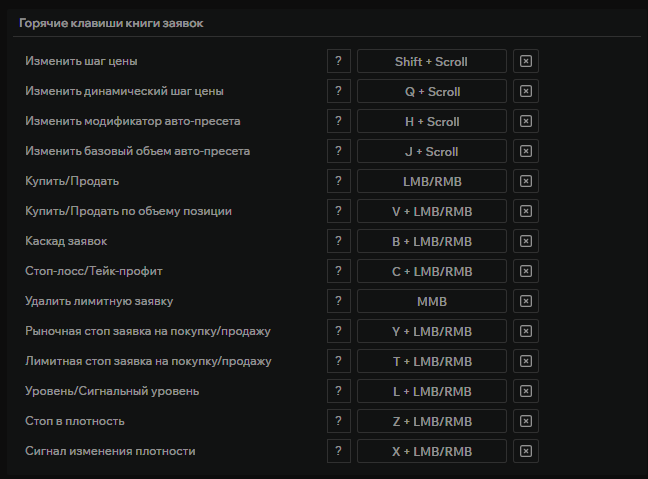Screen dimensions: 648x479
Task: Clear the X + LMB/RMB hotkey binding
Action: [526, 451]
